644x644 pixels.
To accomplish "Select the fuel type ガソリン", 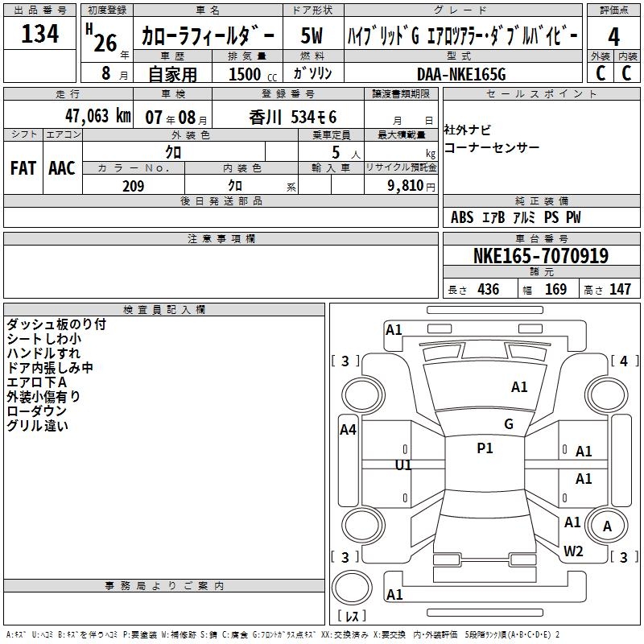I will [312, 73].
